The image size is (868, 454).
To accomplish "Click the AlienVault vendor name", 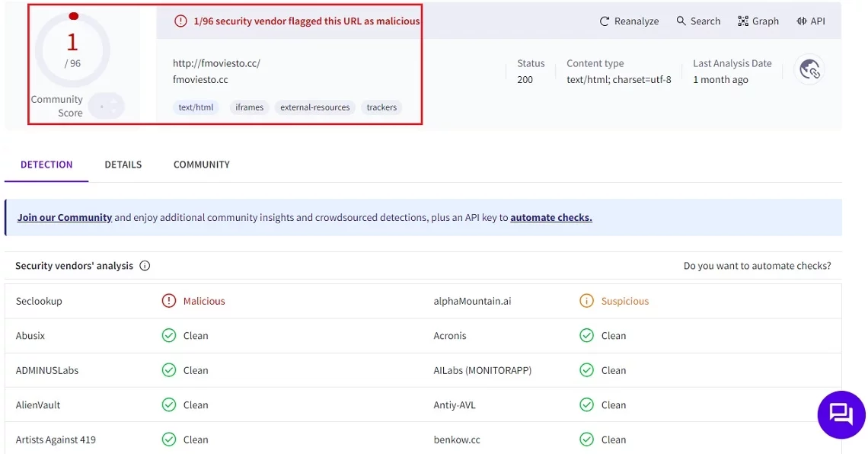I will (38, 404).
